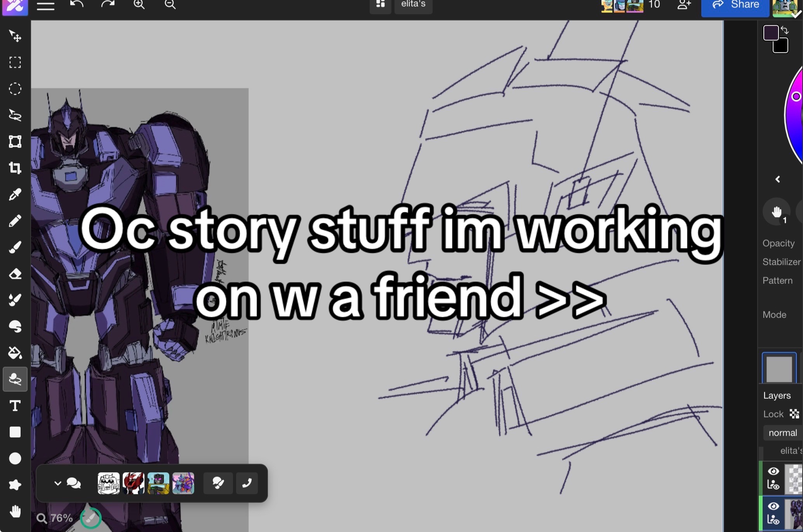This screenshot has height=532, width=803.
Task: Pick the dark purple foreground color swatch
Action: pyautogui.click(x=770, y=33)
